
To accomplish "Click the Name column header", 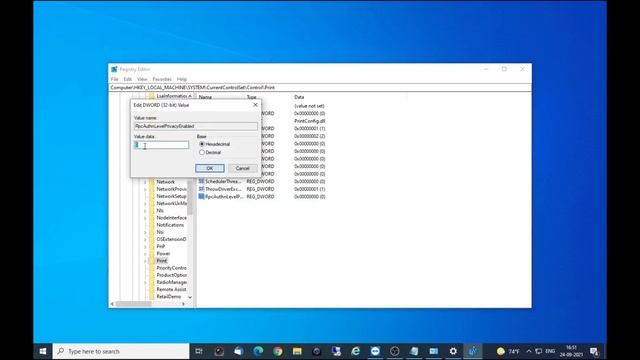I will [205, 97].
